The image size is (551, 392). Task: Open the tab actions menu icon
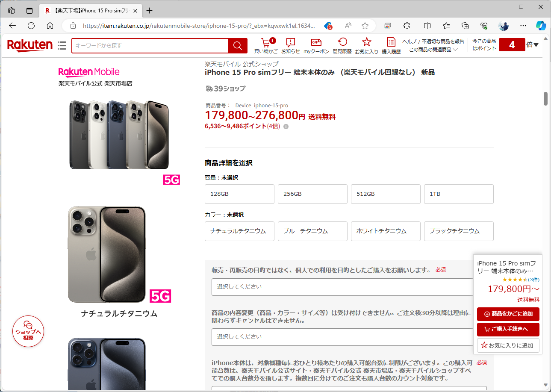pos(29,11)
